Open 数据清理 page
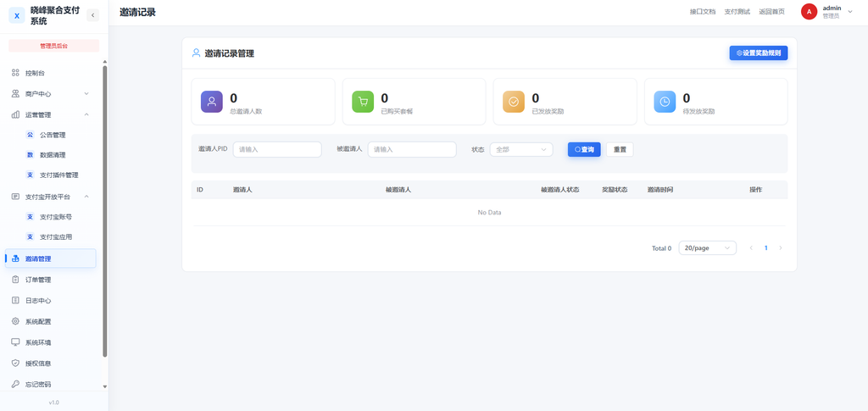 coord(53,155)
